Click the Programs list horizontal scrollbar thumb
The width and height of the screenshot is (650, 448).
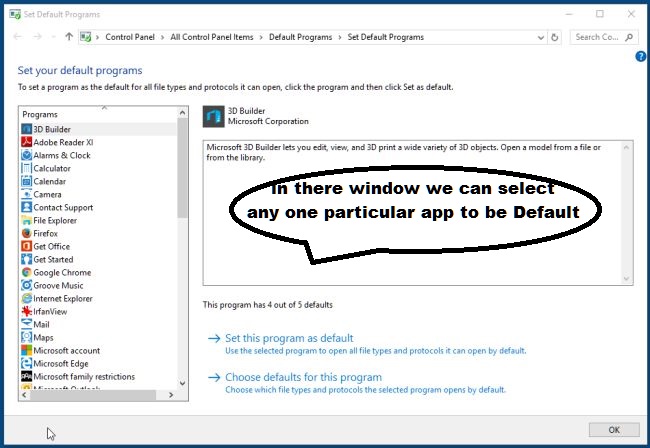(93, 395)
